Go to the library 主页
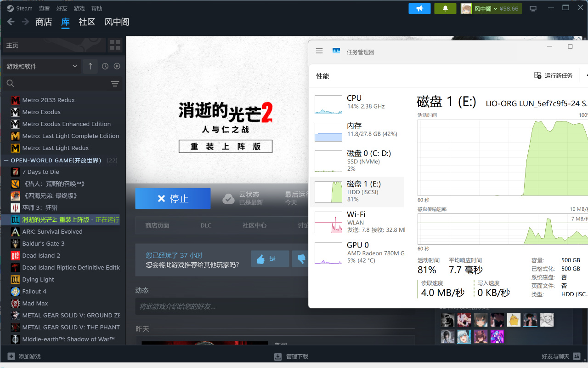588x368 pixels. pyautogui.click(x=54, y=45)
